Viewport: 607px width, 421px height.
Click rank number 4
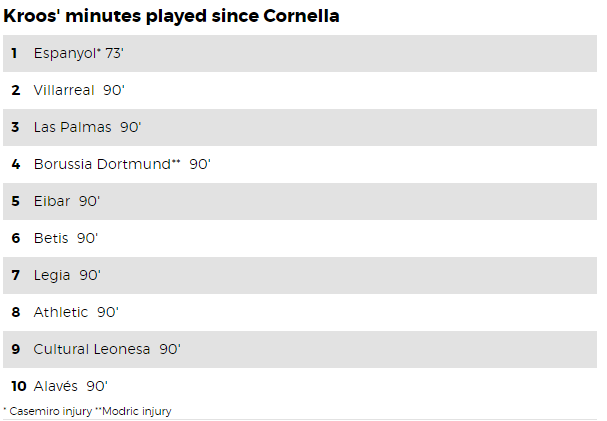click(15, 164)
